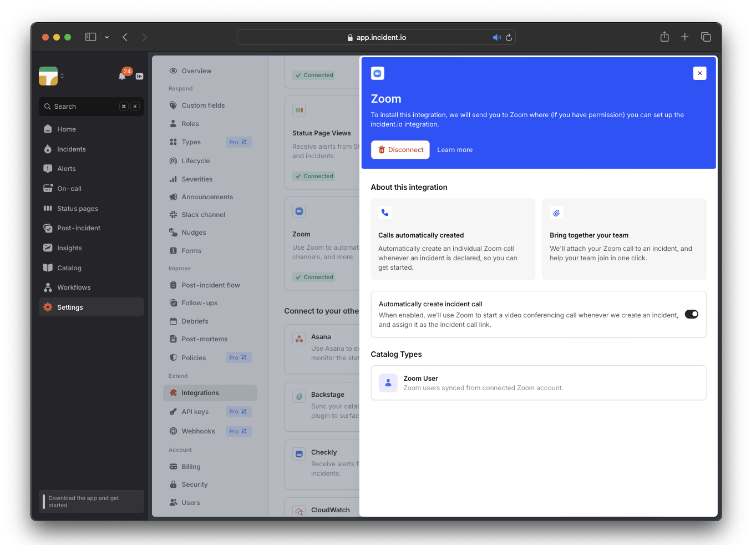The image size is (756, 545).
Task: Open Status Page Views integration card
Action: [322, 142]
